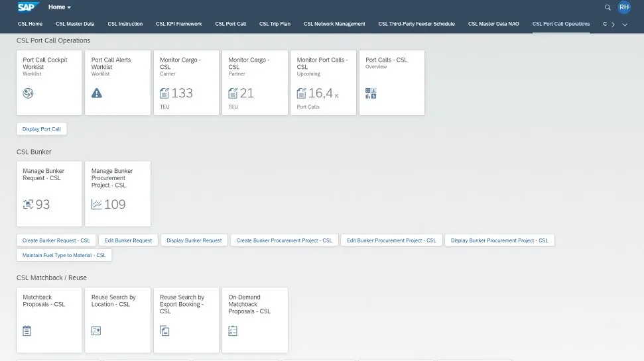Click the Reuse Search by Export Booking icon

pyautogui.click(x=165, y=331)
